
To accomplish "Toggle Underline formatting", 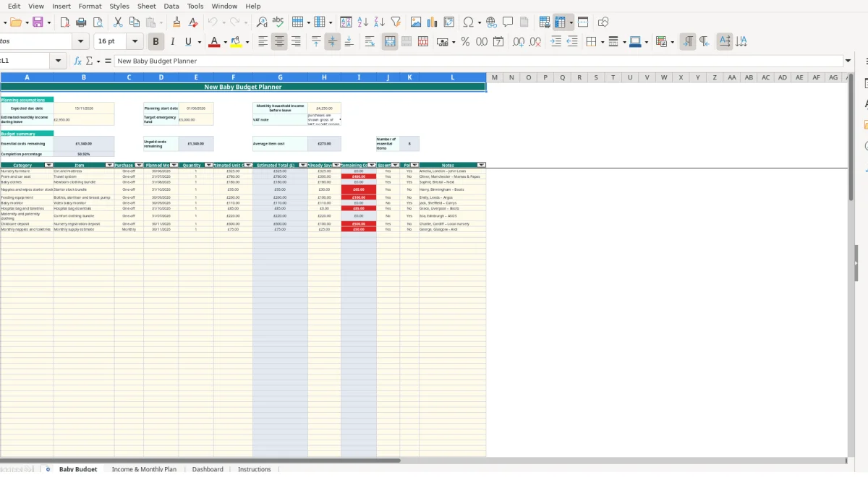I will [x=189, y=42].
